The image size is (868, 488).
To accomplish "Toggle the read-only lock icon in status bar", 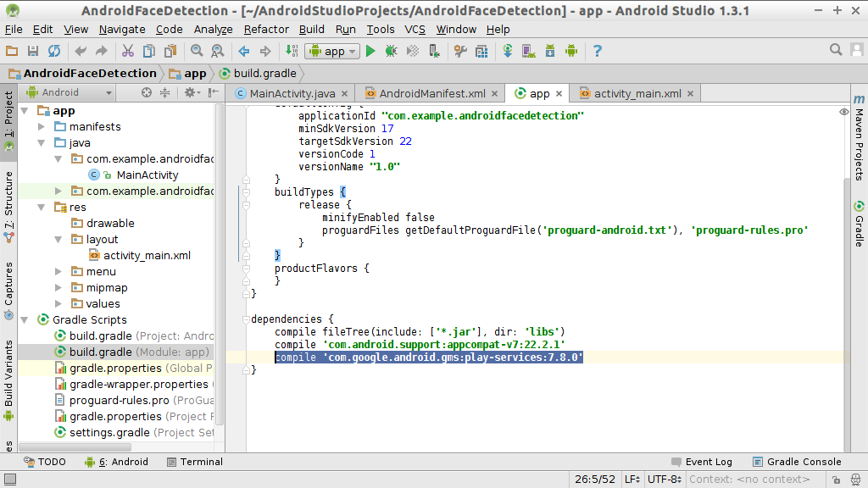I will point(836,480).
